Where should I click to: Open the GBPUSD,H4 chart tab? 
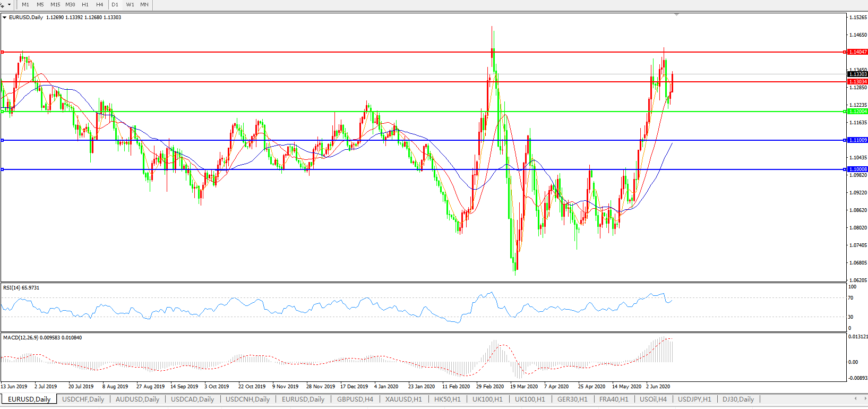[x=355, y=399]
